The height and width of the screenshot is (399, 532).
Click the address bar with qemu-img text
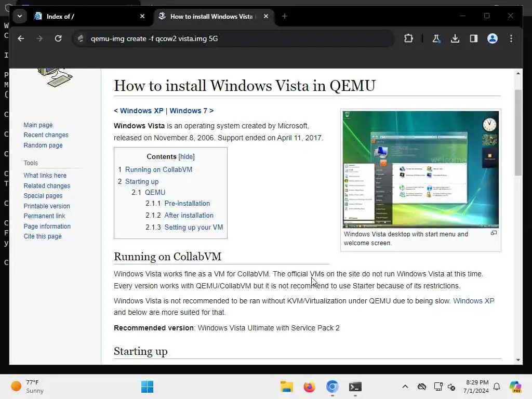pyautogui.click(x=234, y=38)
